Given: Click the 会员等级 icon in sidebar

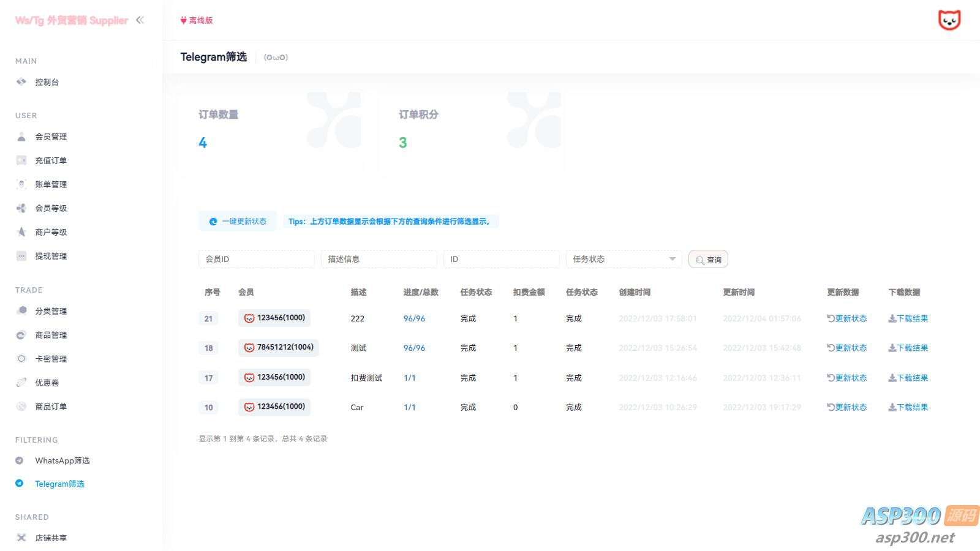Looking at the screenshot, I should (x=21, y=208).
